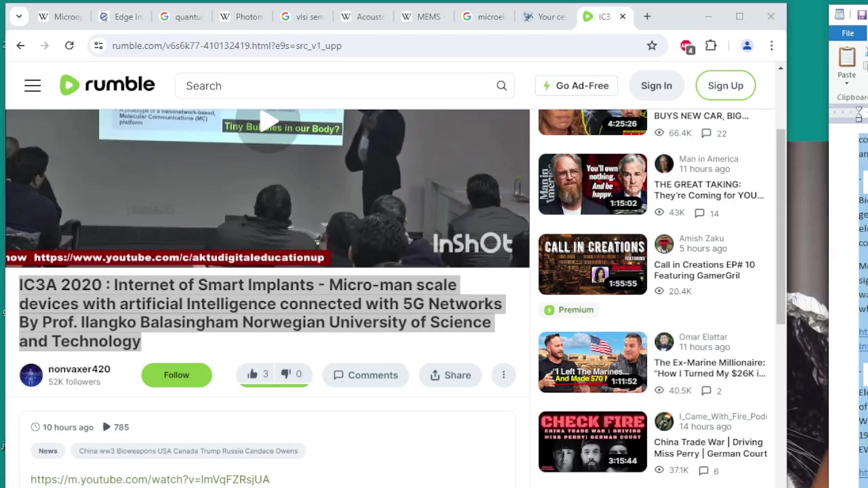Screen dimensions: 868x488
Task: Open the Comments section button
Action: (x=366, y=375)
